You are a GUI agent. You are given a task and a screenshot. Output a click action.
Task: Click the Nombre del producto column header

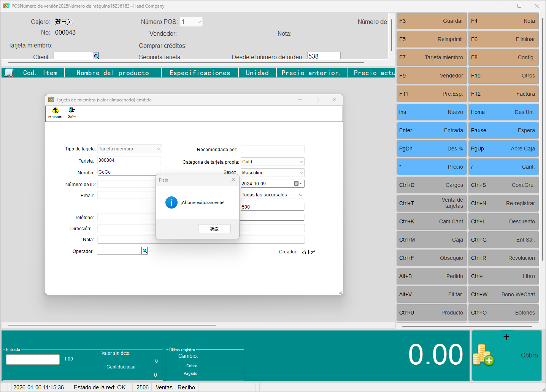tap(113, 73)
